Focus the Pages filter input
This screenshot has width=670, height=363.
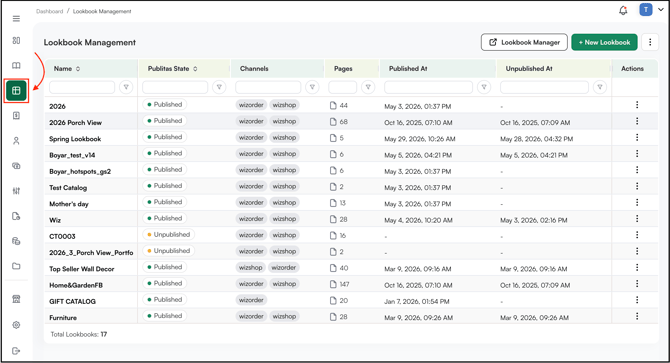click(343, 87)
